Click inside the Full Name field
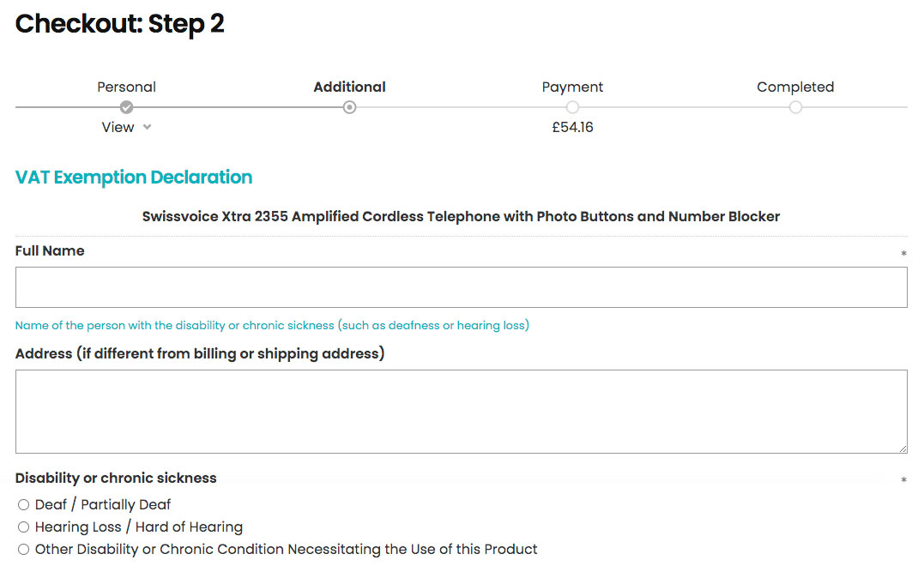This screenshot has width=924, height=566. point(462,286)
